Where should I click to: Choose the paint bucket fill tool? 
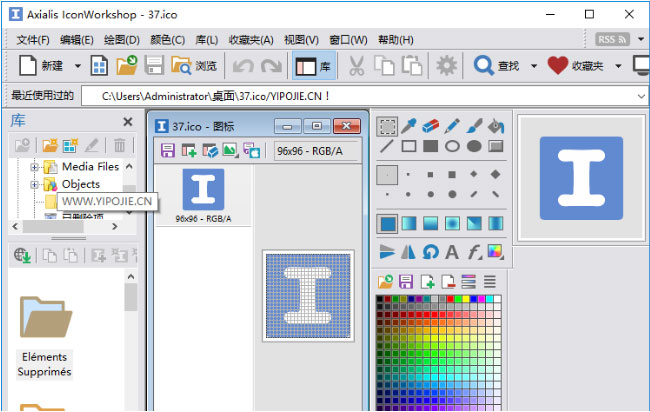click(495, 126)
